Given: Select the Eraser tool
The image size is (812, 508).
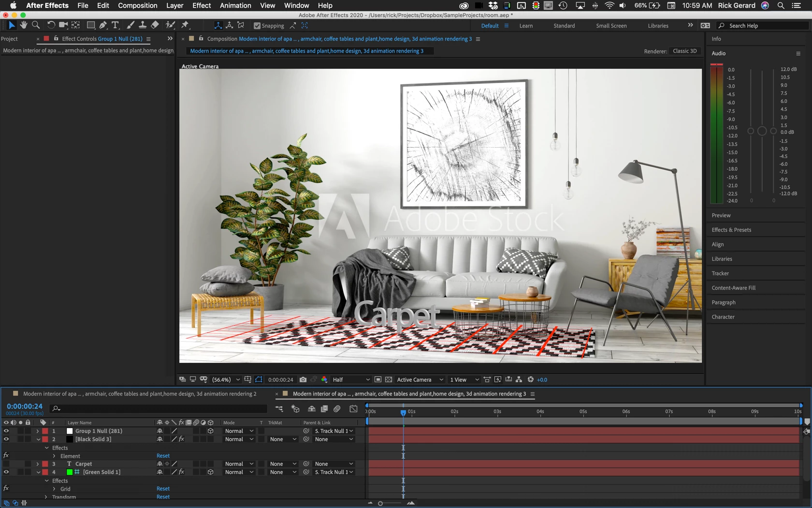Looking at the screenshot, I should tap(155, 25).
